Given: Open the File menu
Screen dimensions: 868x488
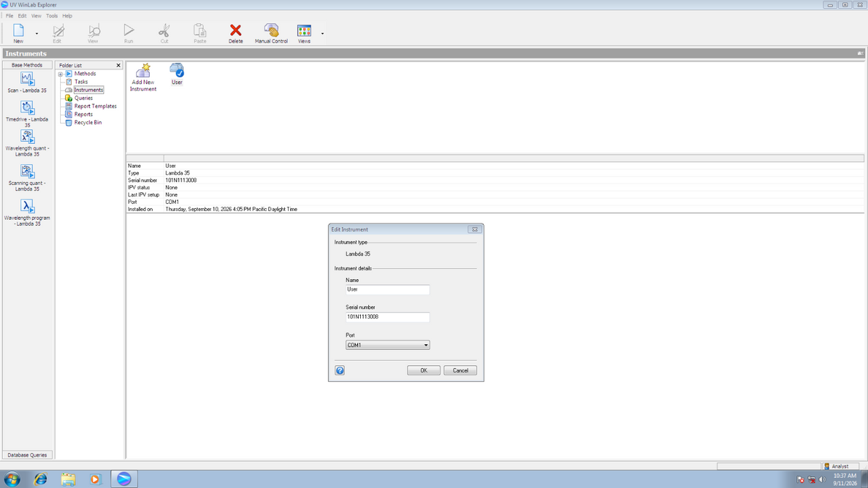Looking at the screenshot, I should (9, 16).
